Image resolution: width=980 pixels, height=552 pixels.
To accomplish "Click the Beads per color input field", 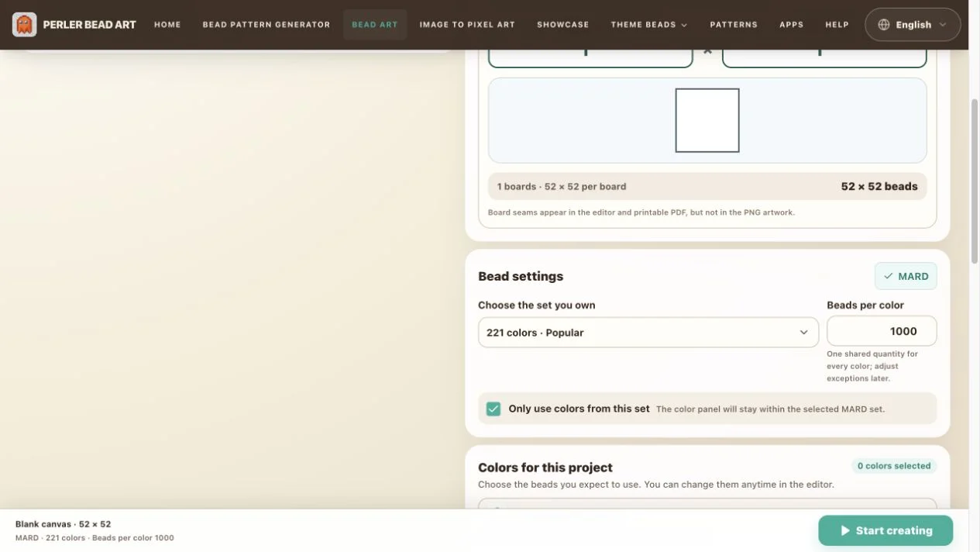I will 882,331.
